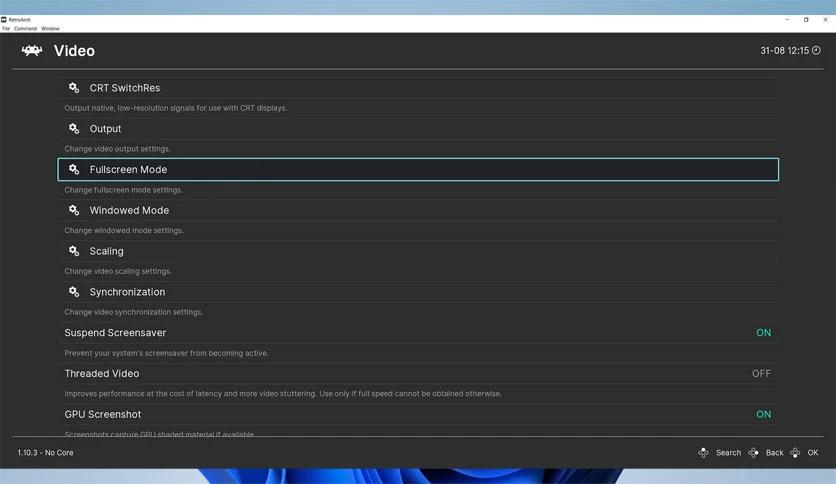This screenshot has width=836, height=484.
Task: Toggle GPU Screenshot ON value
Action: pyautogui.click(x=763, y=414)
